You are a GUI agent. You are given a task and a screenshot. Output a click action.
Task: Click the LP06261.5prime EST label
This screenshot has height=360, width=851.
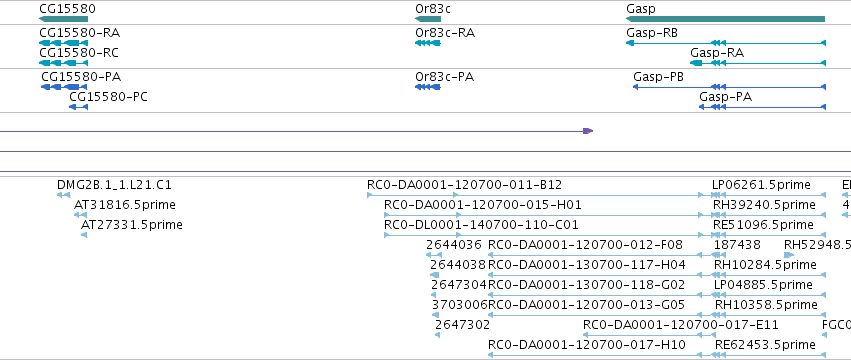pyautogui.click(x=761, y=185)
